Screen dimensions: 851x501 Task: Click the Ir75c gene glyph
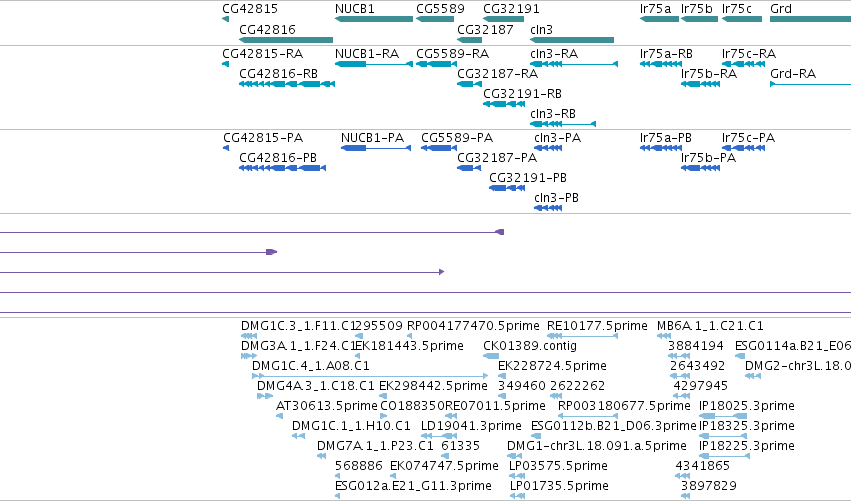742,19
